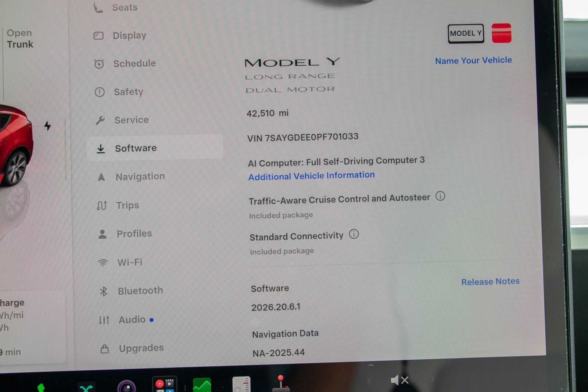Click the Bluetooth symbol icon

pyautogui.click(x=104, y=291)
